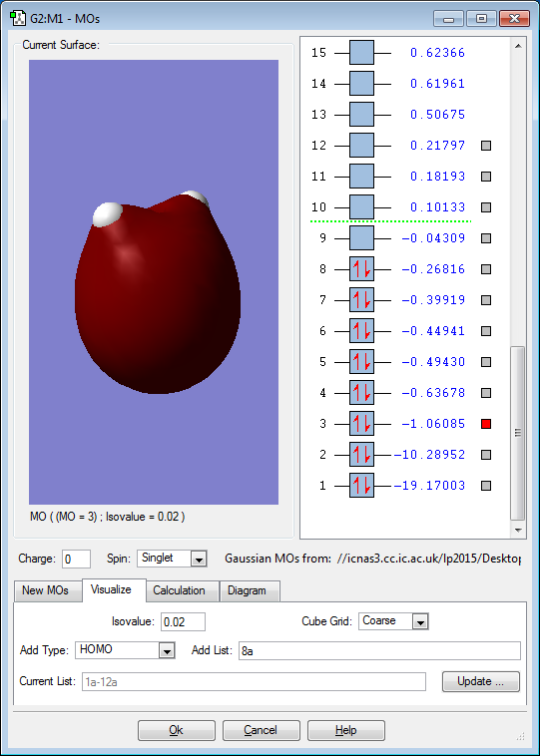Select the occupied orbital box for MO 8
This screenshot has height=756, width=540.
(x=361, y=269)
